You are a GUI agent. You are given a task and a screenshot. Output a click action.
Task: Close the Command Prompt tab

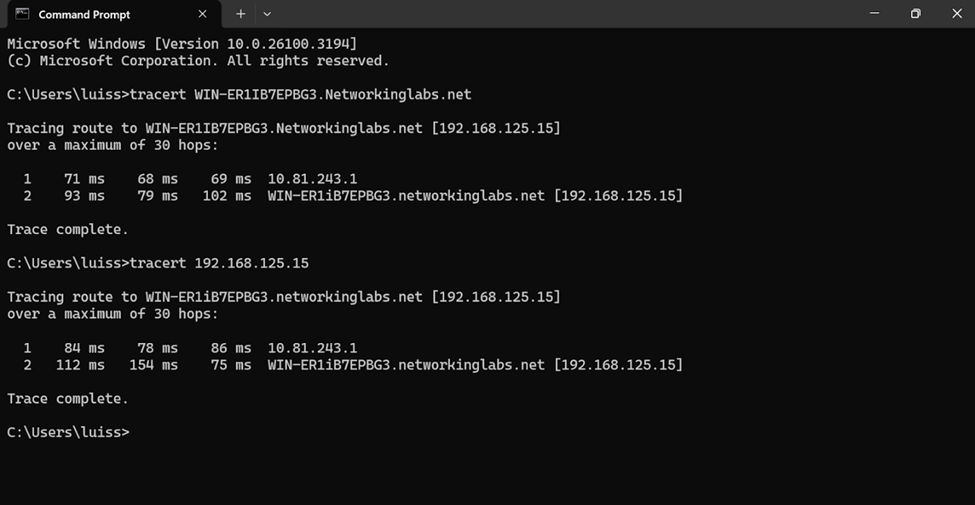click(x=202, y=14)
